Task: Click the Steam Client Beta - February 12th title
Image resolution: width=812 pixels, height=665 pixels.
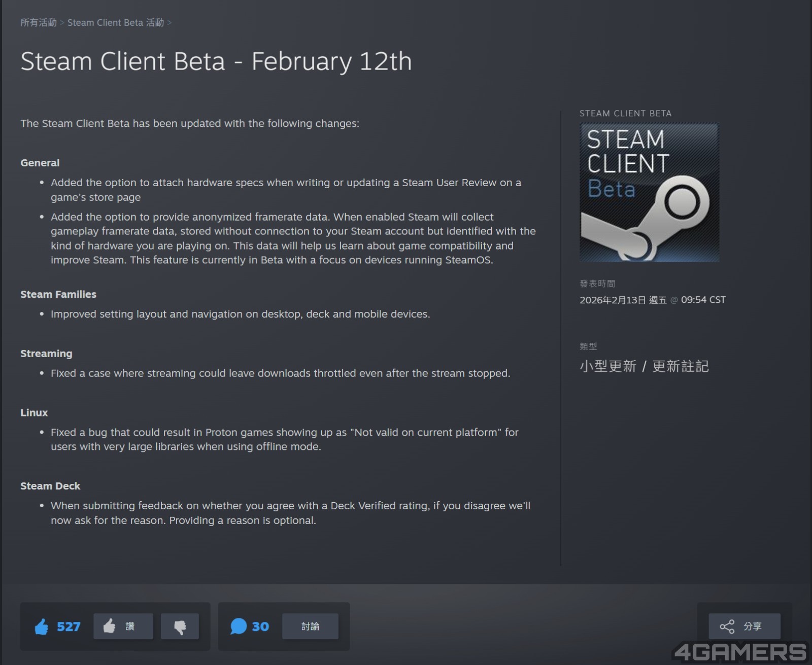Action: (216, 61)
